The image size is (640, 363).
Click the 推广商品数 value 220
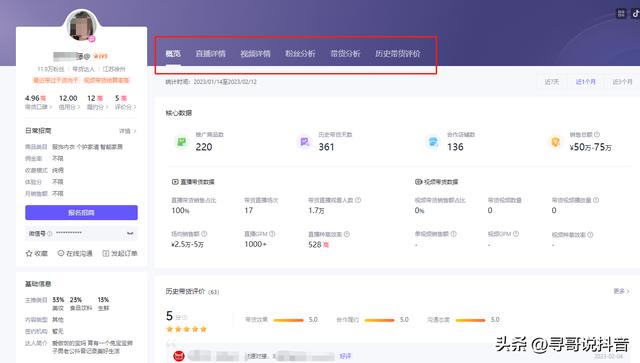(204, 147)
